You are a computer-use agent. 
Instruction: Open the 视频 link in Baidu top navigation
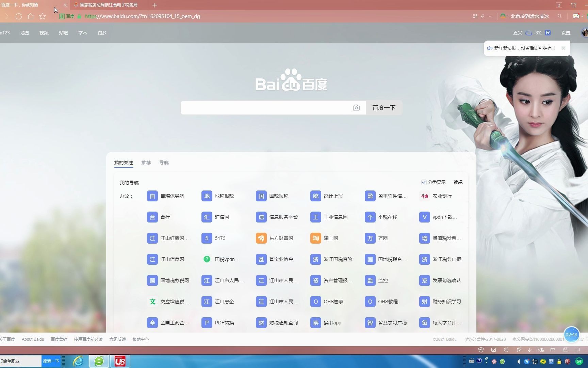pos(44,33)
